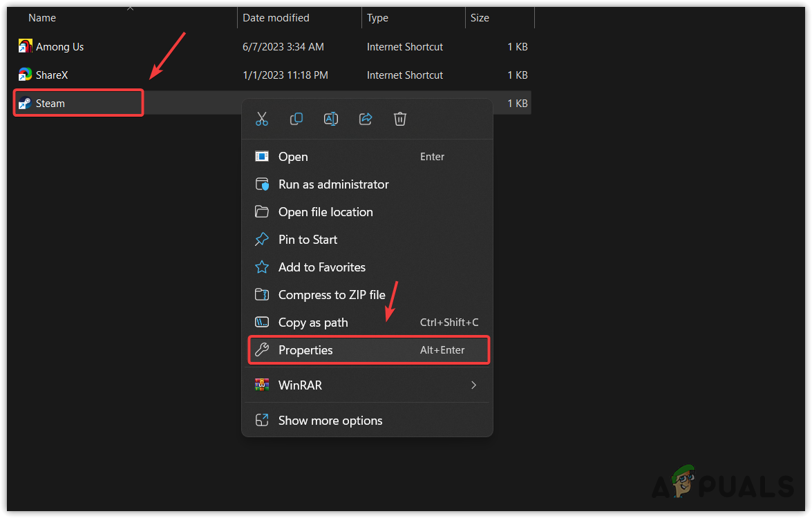Screen dimensions: 812x518
Task: Click the pin icon beside Pin to Start
Action: point(262,240)
